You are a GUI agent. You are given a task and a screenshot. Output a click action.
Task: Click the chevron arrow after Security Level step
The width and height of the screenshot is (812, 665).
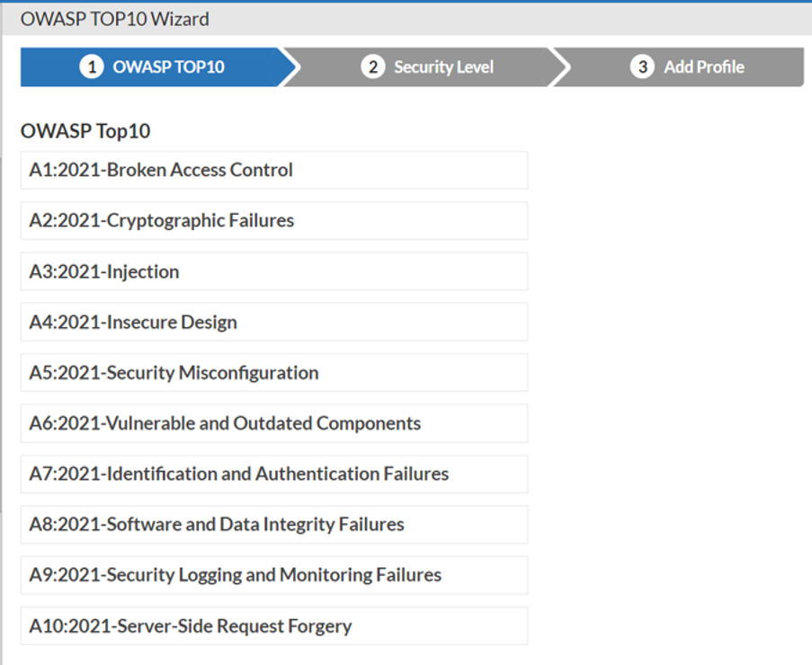pyautogui.click(x=563, y=66)
